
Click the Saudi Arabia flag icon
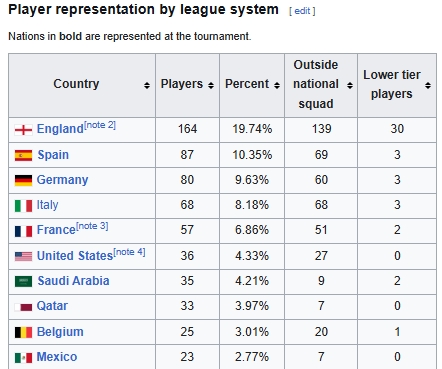(23, 281)
